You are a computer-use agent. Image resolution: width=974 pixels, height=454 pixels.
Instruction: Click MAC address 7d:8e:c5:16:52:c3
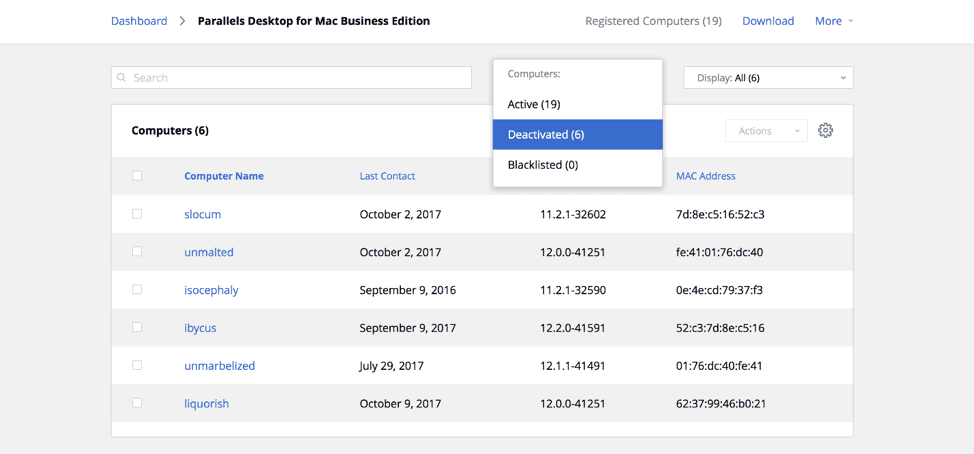tap(720, 214)
